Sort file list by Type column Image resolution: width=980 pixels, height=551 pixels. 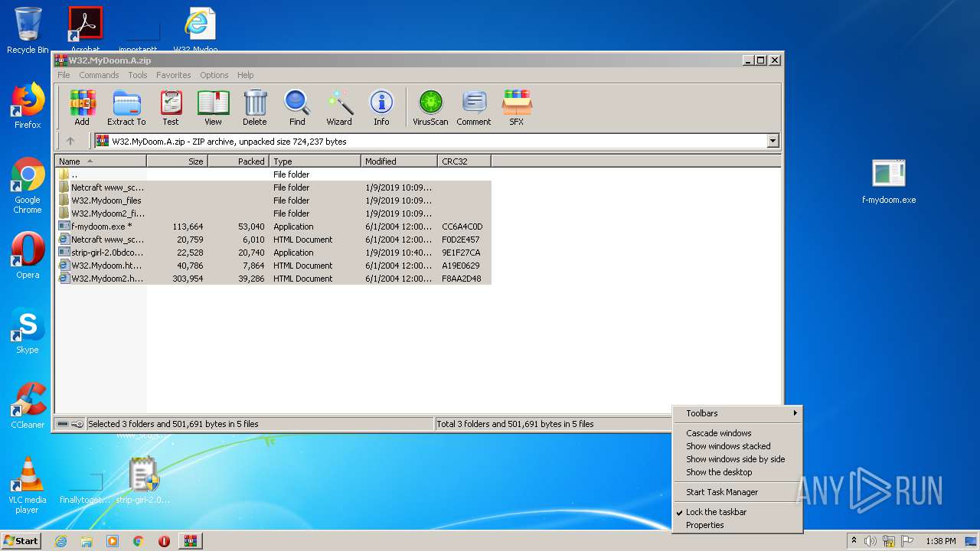point(315,161)
